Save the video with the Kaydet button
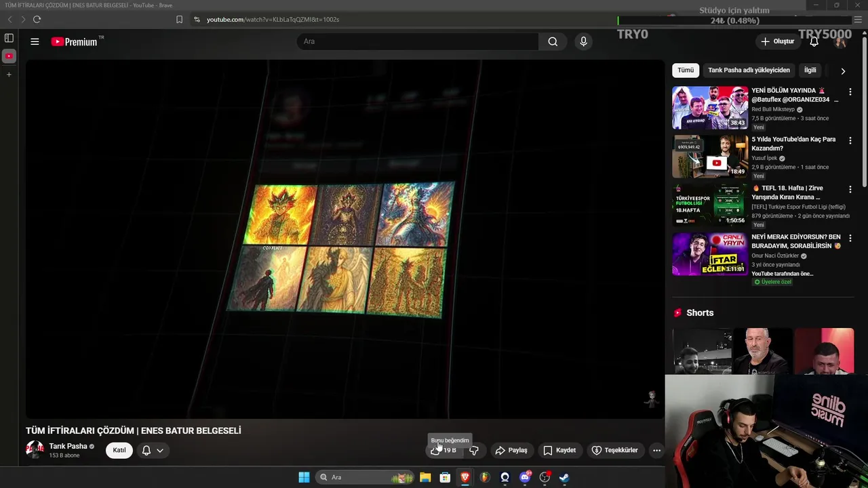 (x=559, y=450)
